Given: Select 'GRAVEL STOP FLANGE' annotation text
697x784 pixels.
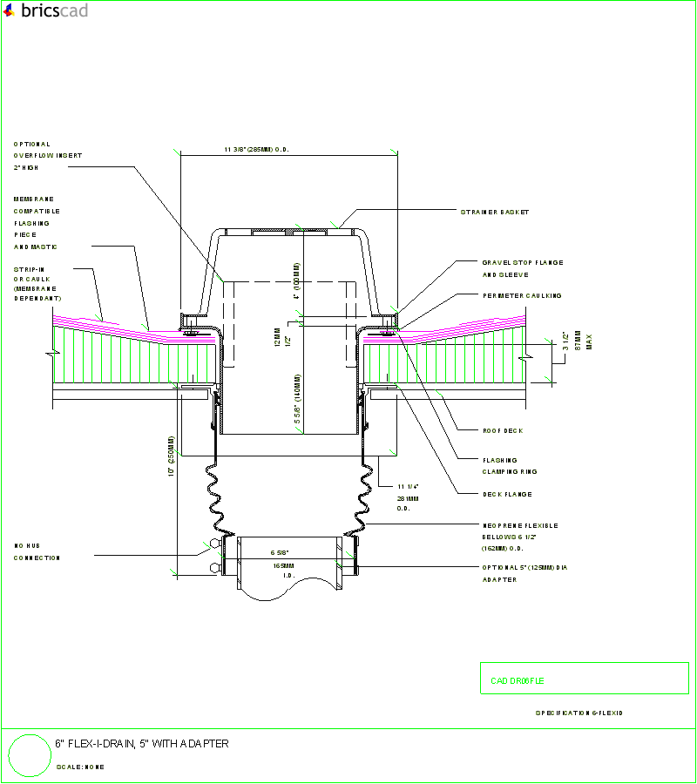Looking at the screenshot, I should click(523, 262).
